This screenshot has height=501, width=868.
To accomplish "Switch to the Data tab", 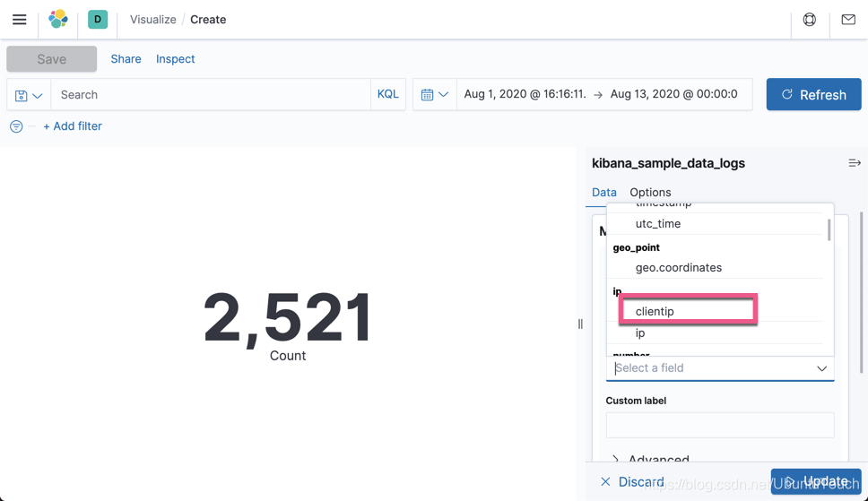I will pyautogui.click(x=604, y=192).
